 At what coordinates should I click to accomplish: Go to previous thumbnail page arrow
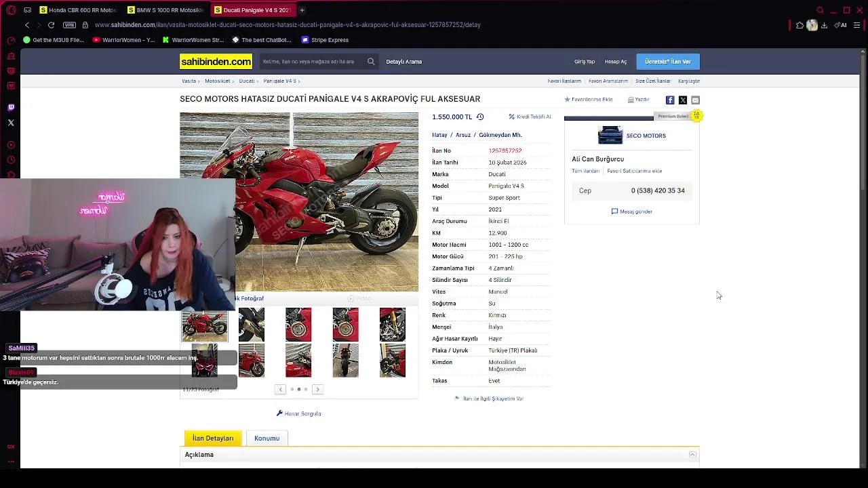280,389
